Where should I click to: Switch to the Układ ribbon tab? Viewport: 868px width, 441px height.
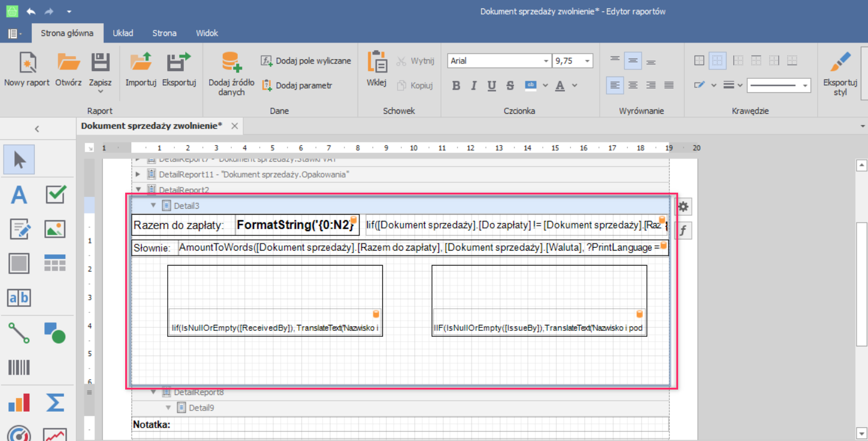pyautogui.click(x=123, y=34)
